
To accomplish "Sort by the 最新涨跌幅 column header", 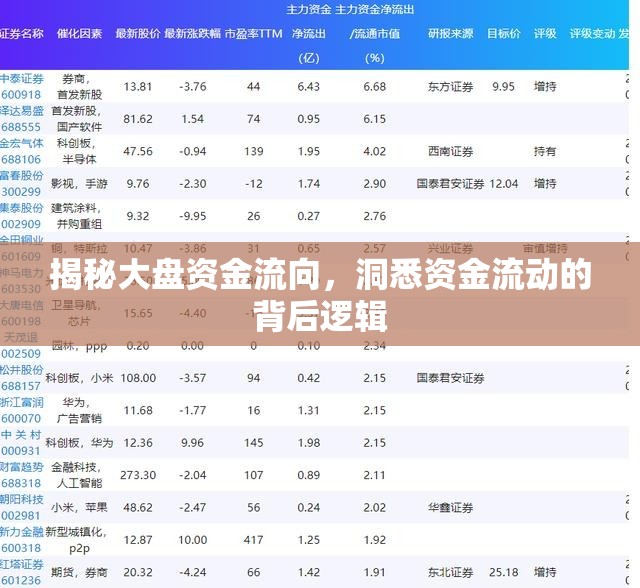I will pos(192,33).
